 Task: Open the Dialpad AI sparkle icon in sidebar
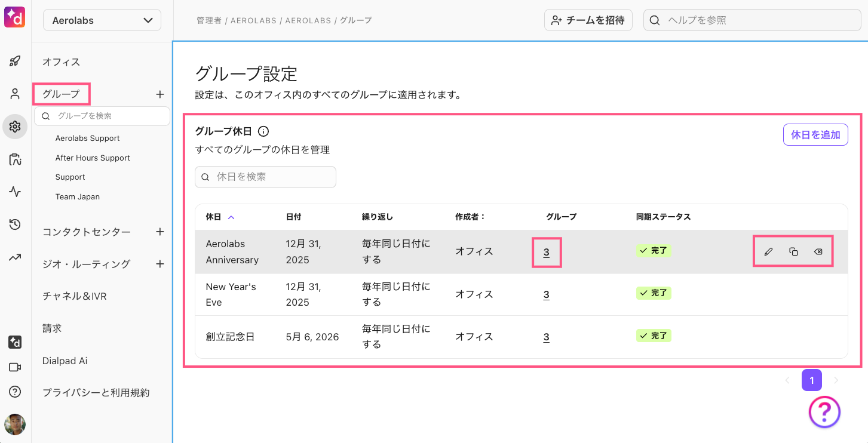(x=15, y=342)
